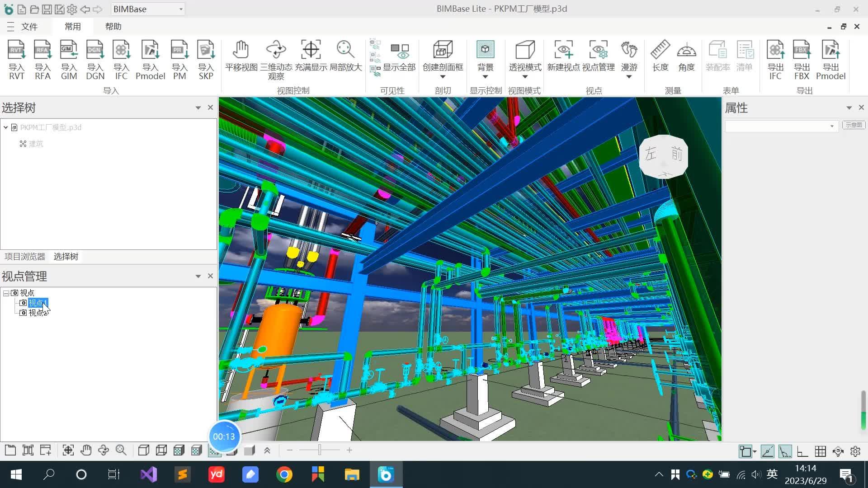Click the bottom zoom slider handle
The height and width of the screenshot is (488, 868).
pyautogui.click(x=320, y=450)
